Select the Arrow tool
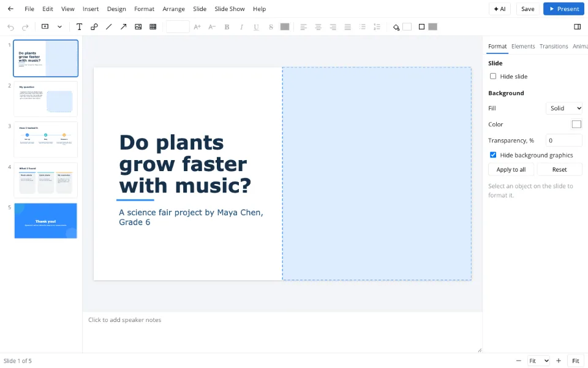 coord(123,26)
